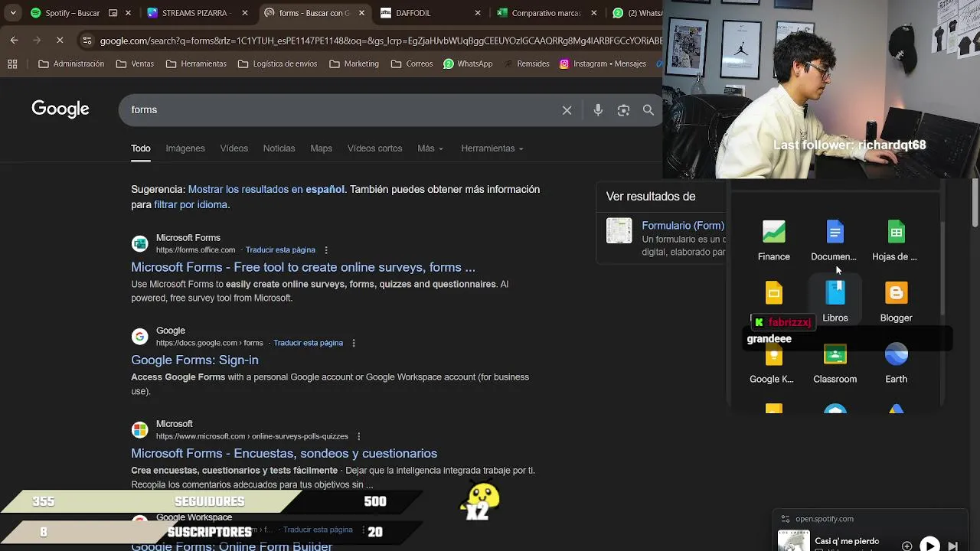The width and height of the screenshot is (980, 551).
Task: Submit search with the magnifier icon
Action: pos(648,110)
